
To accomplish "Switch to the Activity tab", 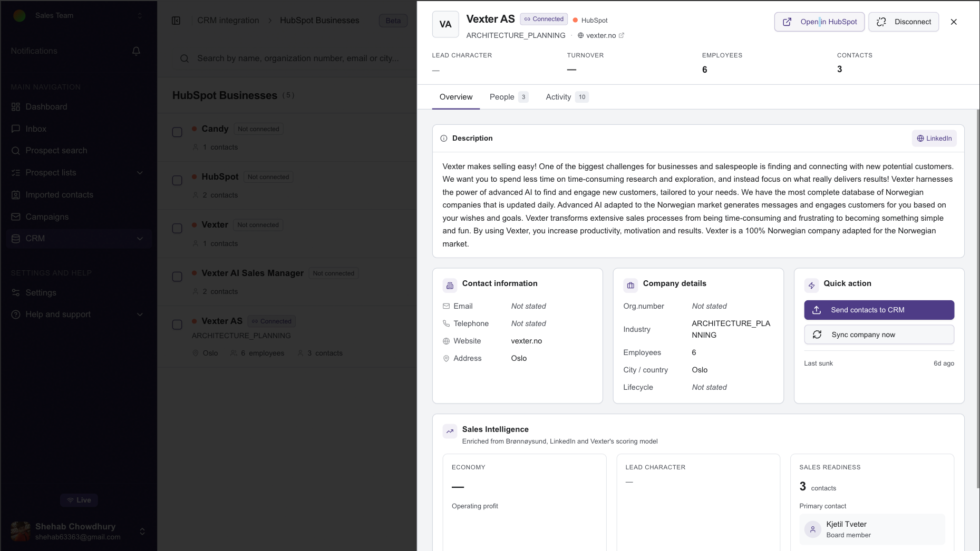I will pyautogui.click(x=567, y=97).
